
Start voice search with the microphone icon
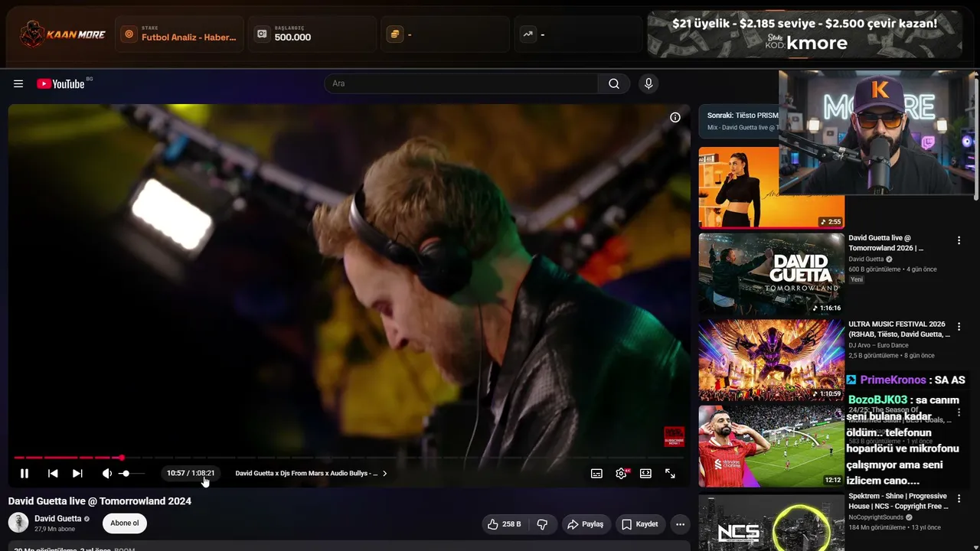(648, 83)
